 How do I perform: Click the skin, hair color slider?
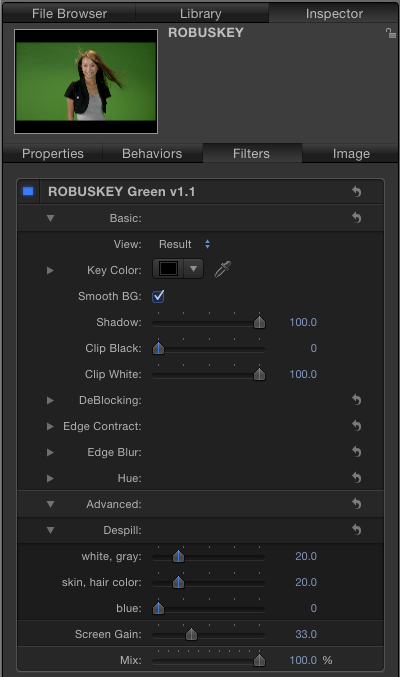[x=178, y=582]
